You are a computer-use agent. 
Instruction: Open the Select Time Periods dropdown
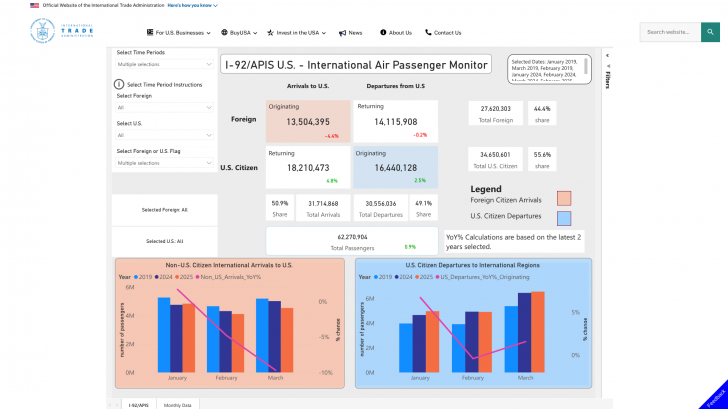point(163,64)
